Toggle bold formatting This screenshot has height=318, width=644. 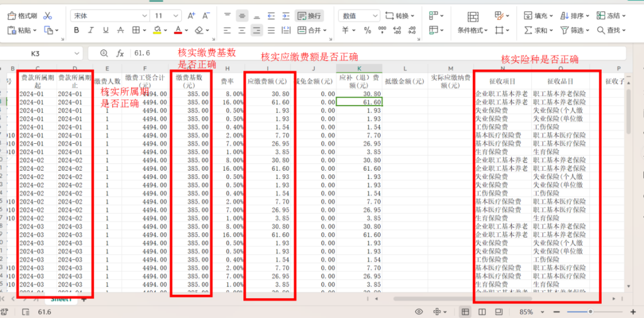point(76,30)
